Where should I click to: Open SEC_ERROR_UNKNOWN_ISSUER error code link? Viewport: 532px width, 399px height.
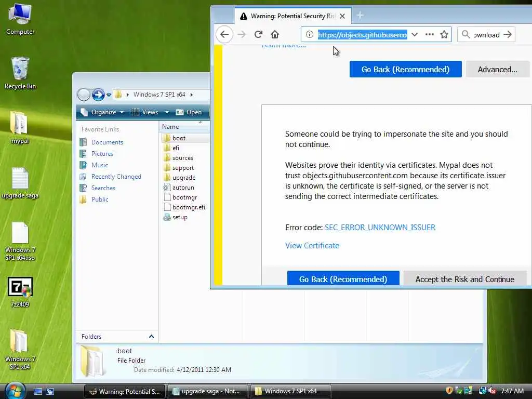pos(380,228)
